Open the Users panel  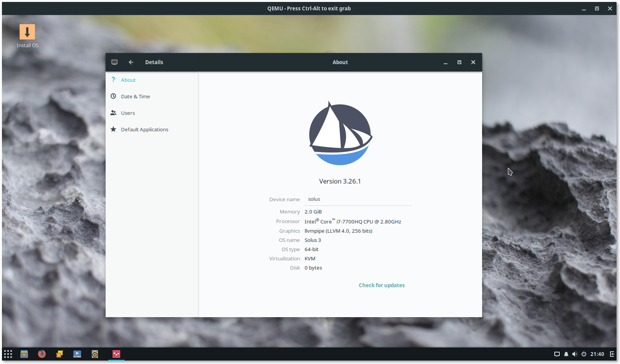pyautogui.click(x=152, y=113)
